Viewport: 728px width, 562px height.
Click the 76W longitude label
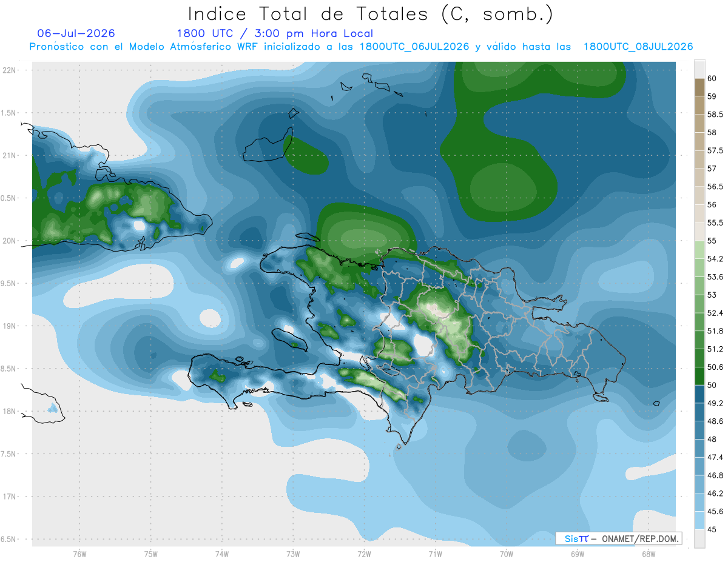(79, 554)
